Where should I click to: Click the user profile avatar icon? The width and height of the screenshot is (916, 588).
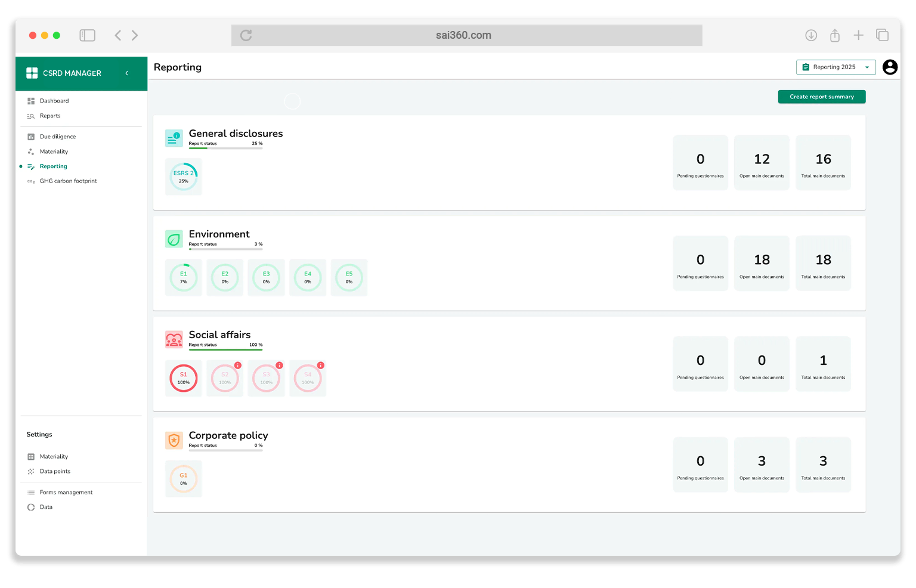890,67
